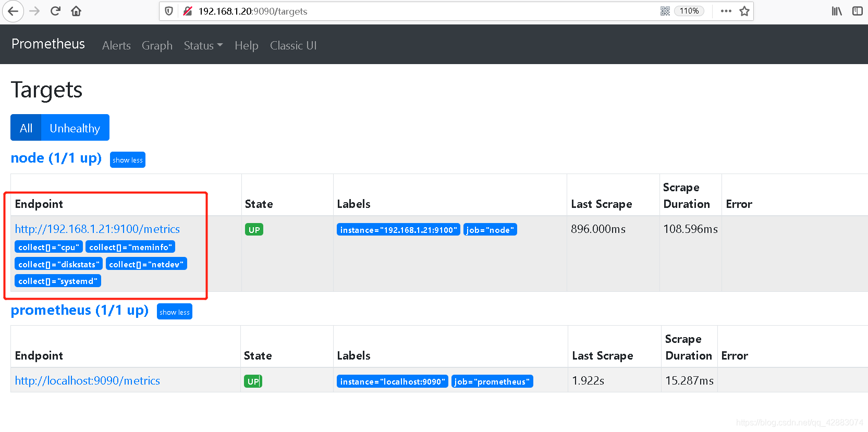Click the 108.596ms scrape duration value
Screen dimensions: 868x432
coord(690,229)
